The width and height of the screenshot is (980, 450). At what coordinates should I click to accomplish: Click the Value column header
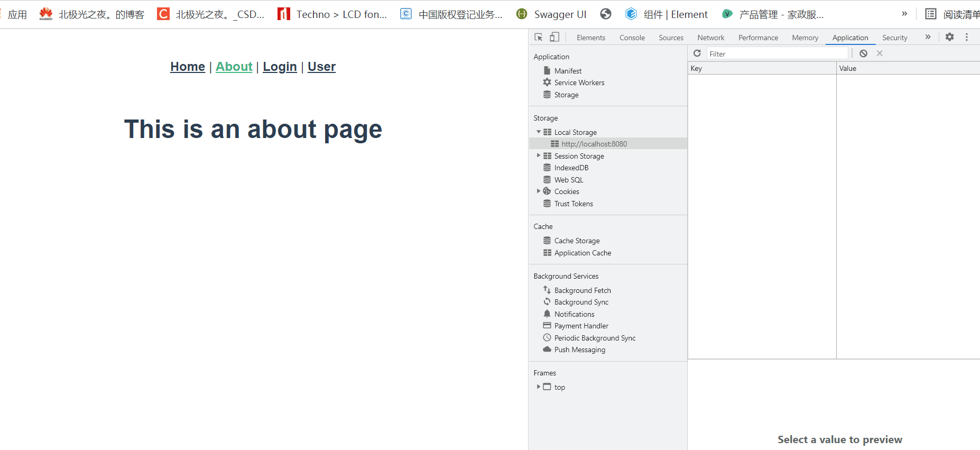click(908, 68)
